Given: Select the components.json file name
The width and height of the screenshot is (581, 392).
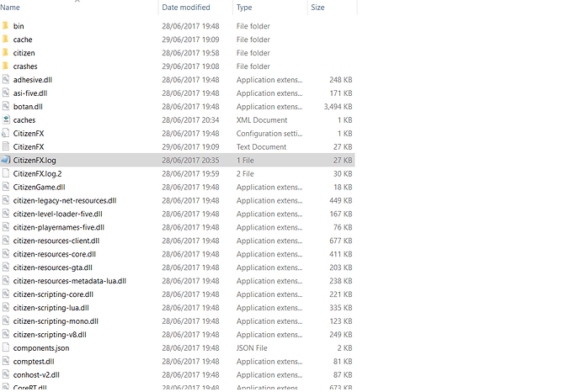Looking at the screenshot, I should pyautogui.click(x=41, y=348).
